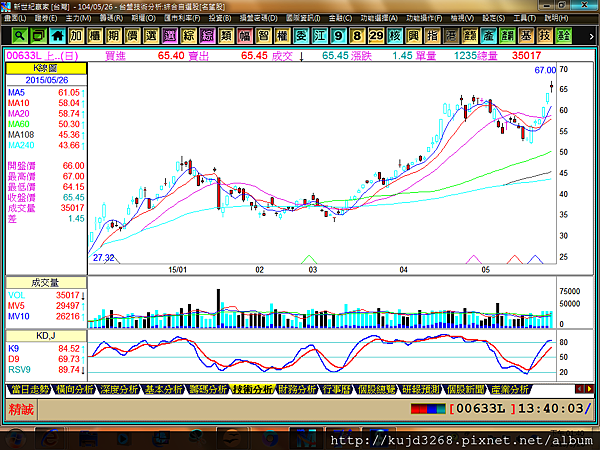Image resolution: width=600 pixels, height=450 pixels.
Task: Click the cyan 核 toolbar icon
Action: pyautogui.click(x=395, y=36)
